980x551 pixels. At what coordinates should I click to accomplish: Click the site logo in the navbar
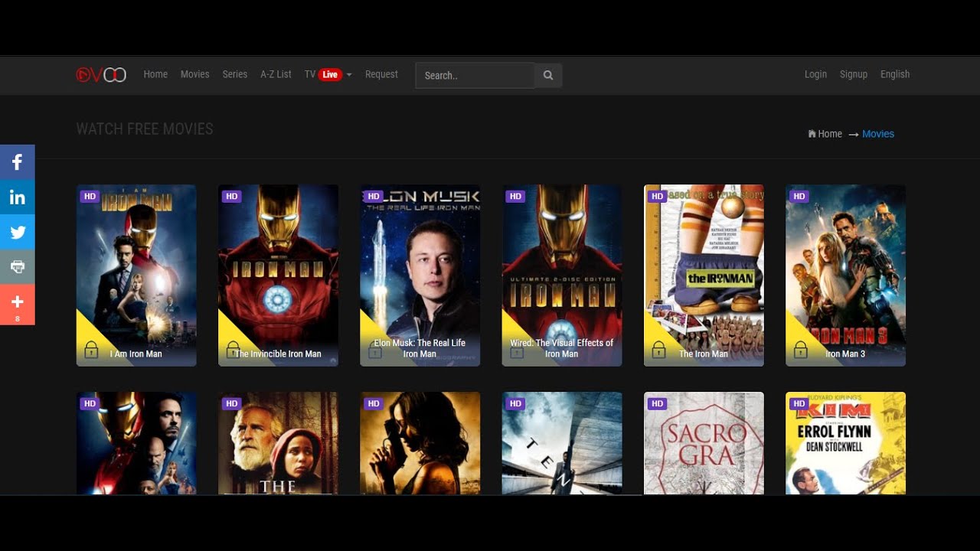point(101,74)
